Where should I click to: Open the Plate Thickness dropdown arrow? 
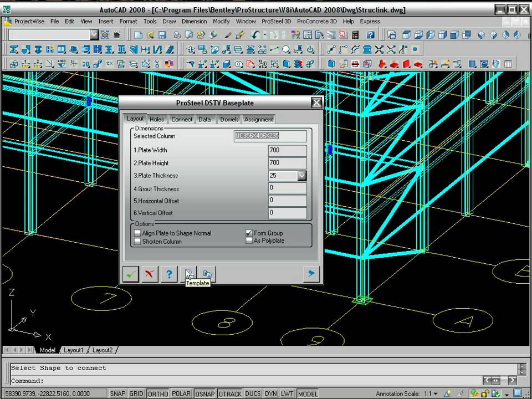point(302,176)
